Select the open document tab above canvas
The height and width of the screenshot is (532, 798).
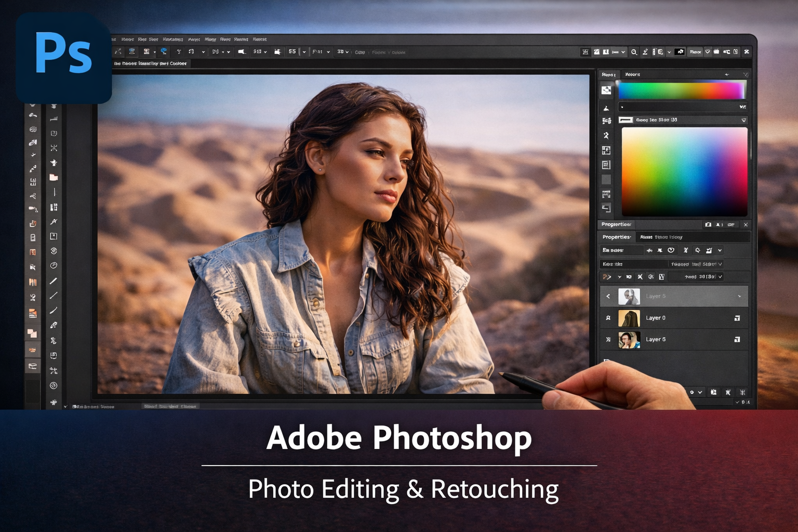click(x=151, y=63)
